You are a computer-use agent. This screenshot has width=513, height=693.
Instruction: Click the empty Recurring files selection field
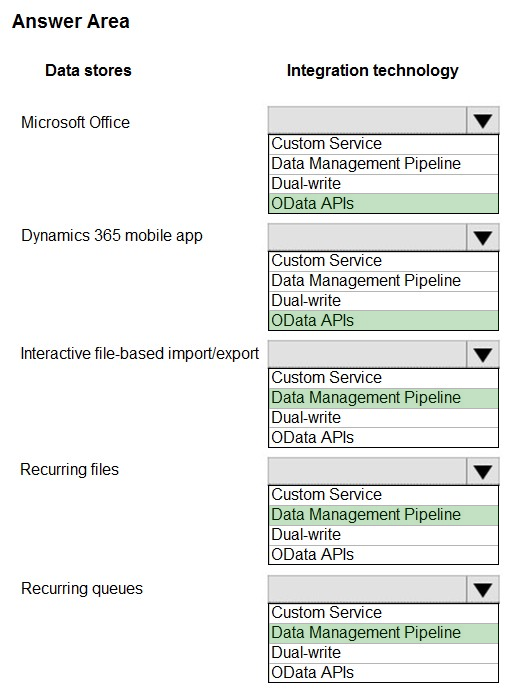point(367,471)
